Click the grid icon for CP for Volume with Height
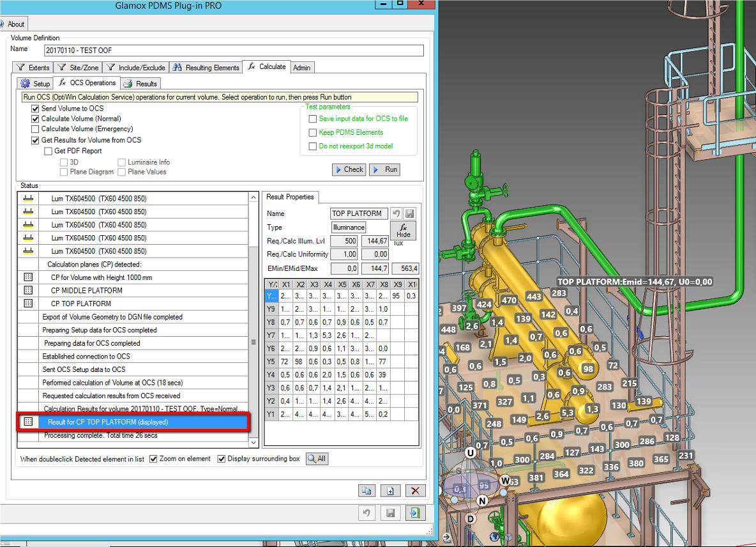The width and height of the screenshot is (756, 547). (x=29, y=277)
